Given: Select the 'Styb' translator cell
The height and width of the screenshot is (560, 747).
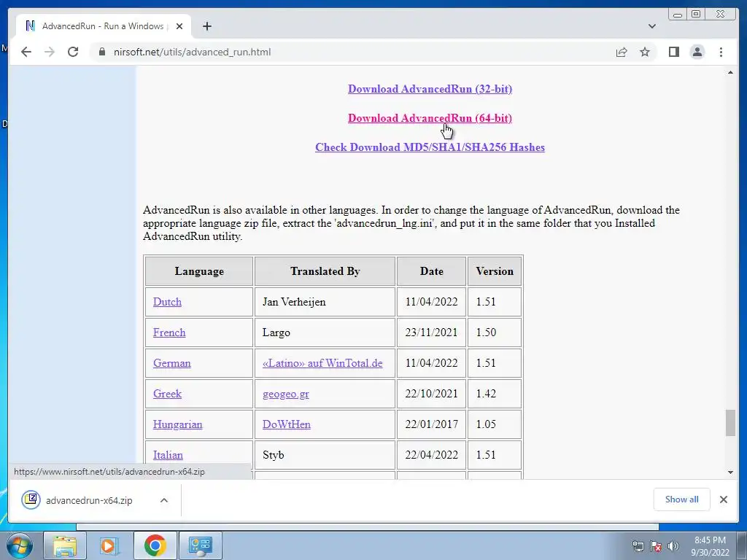Looking at the screenshot, I should click(x=325, y=455).
